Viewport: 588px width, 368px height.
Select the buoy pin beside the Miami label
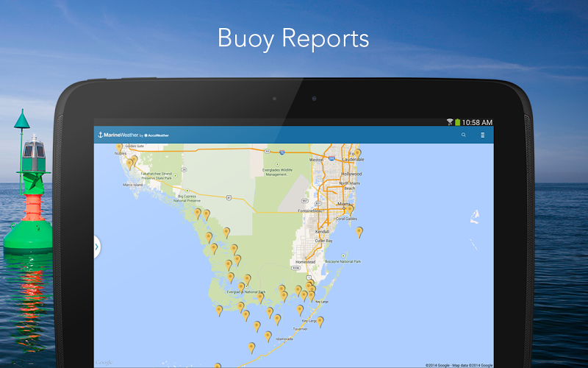point(350,210)
